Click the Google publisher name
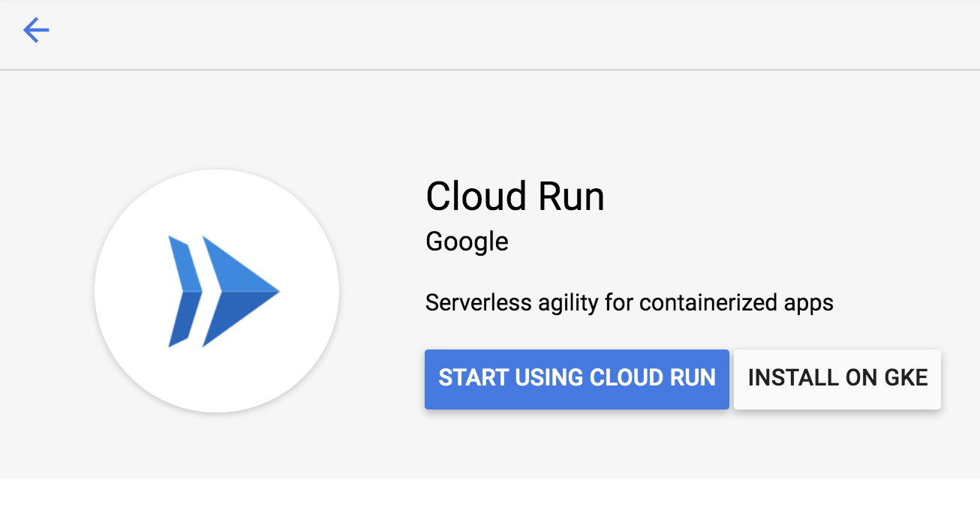Image resolution: width=980 pixels, height=507 pixels. [x=467, y=241]
